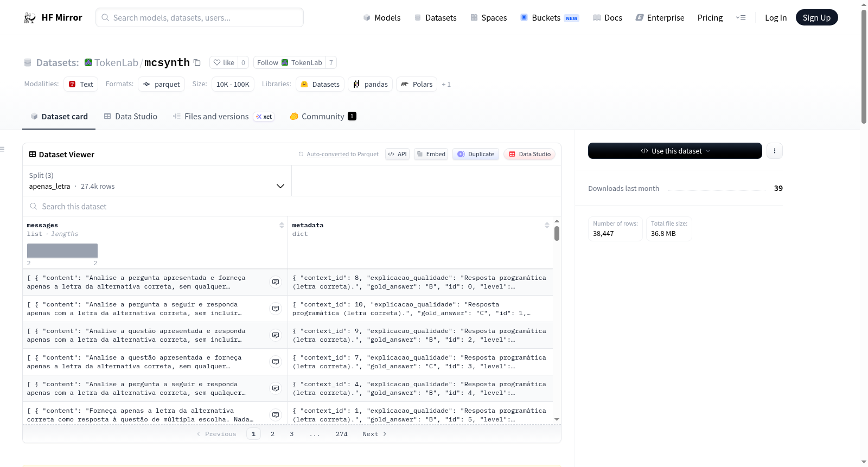Jump to page 274 of the viewer
Screen dimensions: 868x467
pyautogui.click(x=342, y=434)
